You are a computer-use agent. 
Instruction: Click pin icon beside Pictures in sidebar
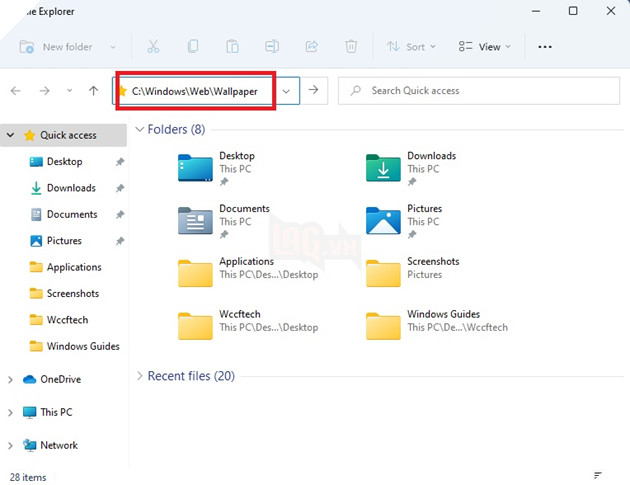click(x=120, y=241)
